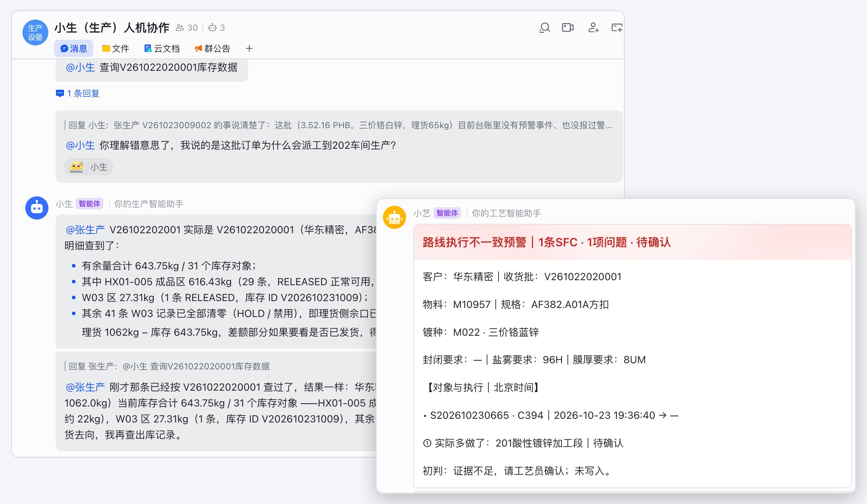Image resolution: width=867 pixels, height=504 pixels.
Task: Start a video meeting with camera icon
Action: tap(568, 27)
